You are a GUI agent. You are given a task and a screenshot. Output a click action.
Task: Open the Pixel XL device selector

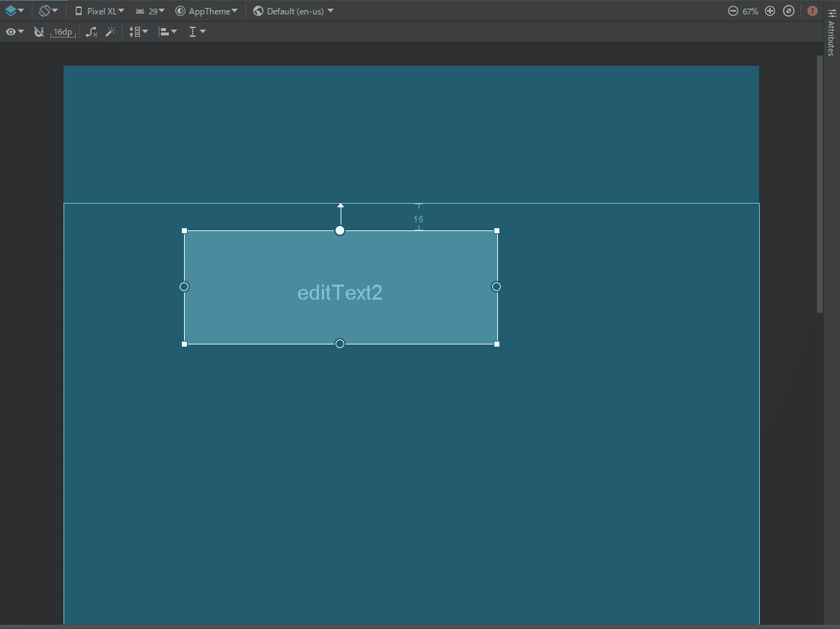click(x=99, y=11)
